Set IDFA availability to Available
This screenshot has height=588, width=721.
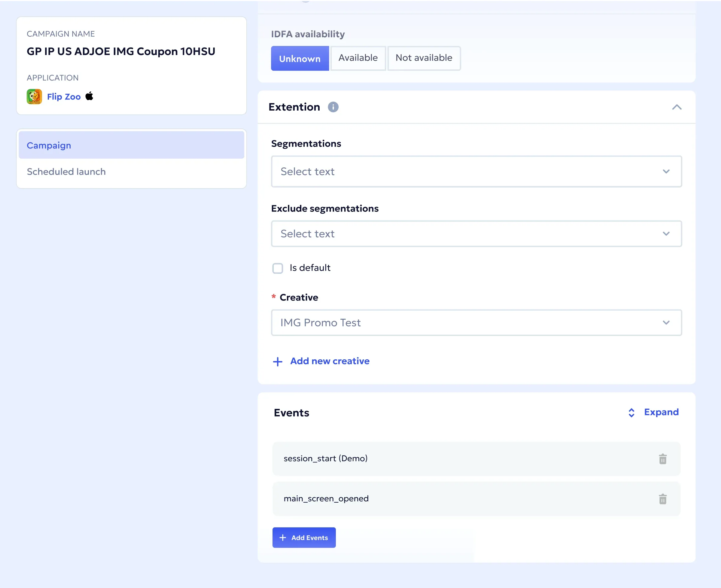pyautogui.click(x=358, y=58)
